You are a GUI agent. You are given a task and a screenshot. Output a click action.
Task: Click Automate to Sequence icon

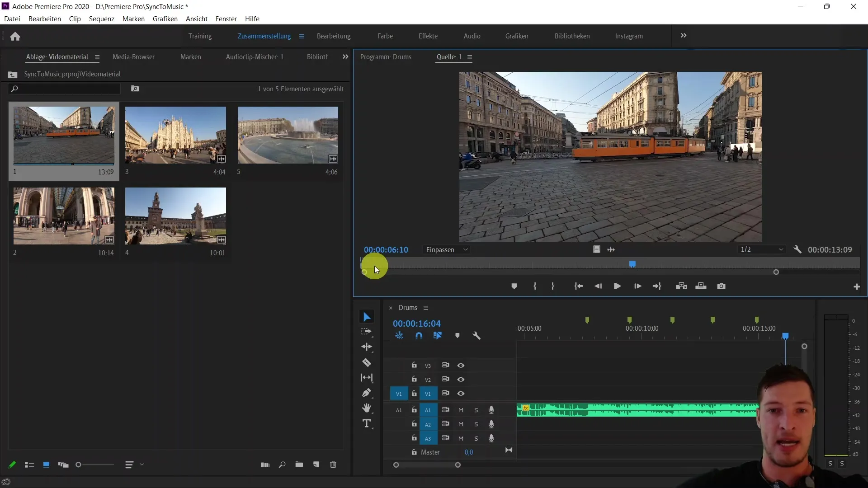[x=265, y=465]
